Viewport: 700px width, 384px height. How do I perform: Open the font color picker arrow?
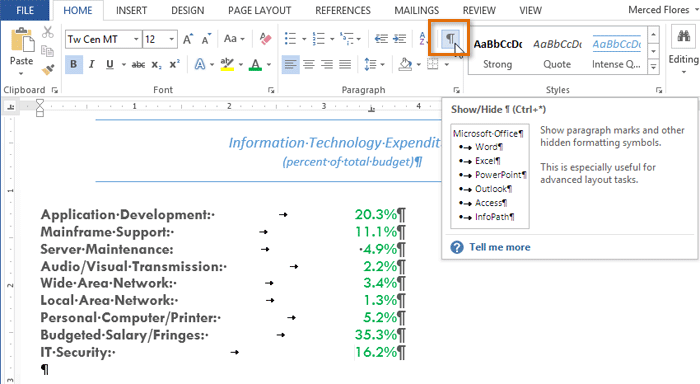269,65
